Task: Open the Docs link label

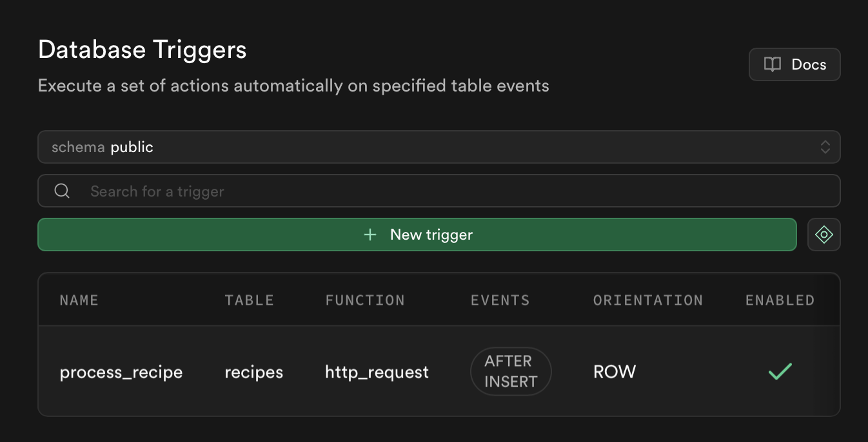Action: pos(809,64)
